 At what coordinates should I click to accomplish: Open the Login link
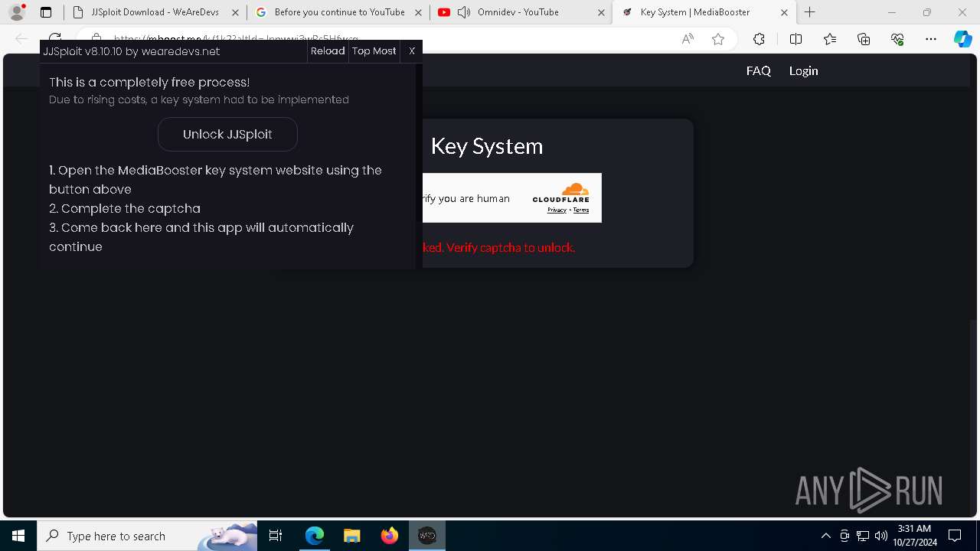pyautogui.click(x=804, y=70)
